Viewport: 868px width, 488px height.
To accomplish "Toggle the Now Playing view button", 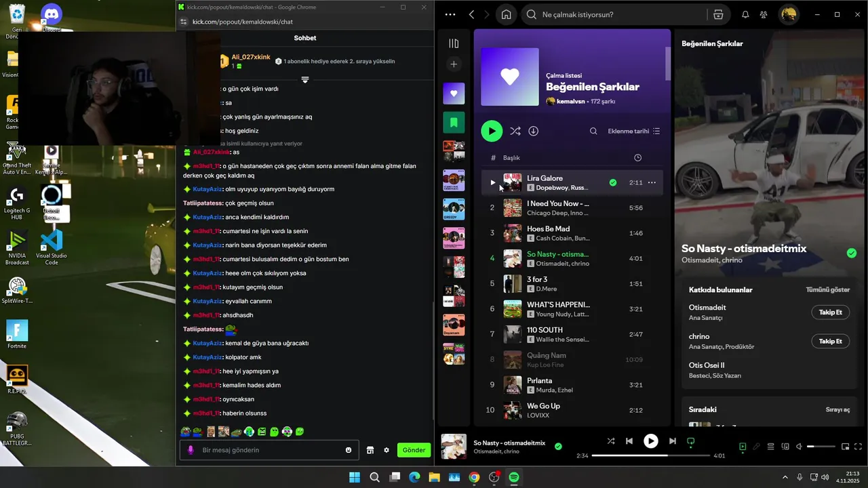I will click(743, 447).
